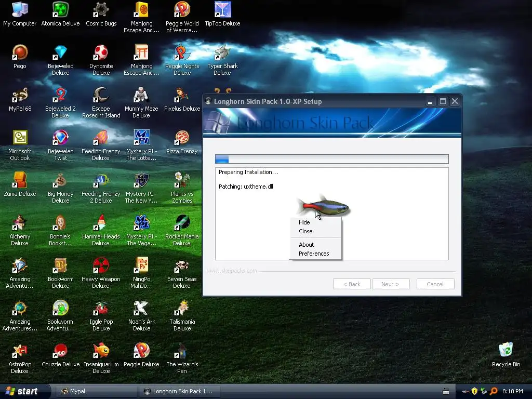Image resolution: width=532 pixels, height=399 pixels.
Task: Click the neon tetra fish mascot
Action: click(323, 206)
